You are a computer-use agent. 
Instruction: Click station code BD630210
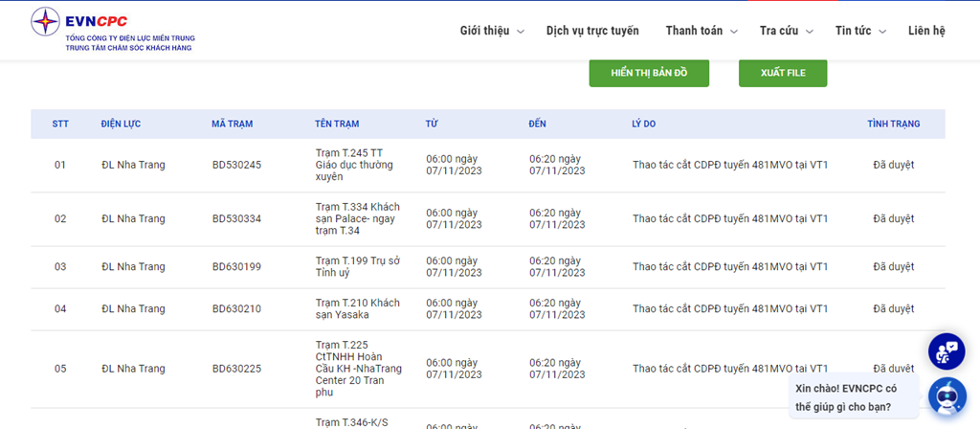[x=236, y=308]
